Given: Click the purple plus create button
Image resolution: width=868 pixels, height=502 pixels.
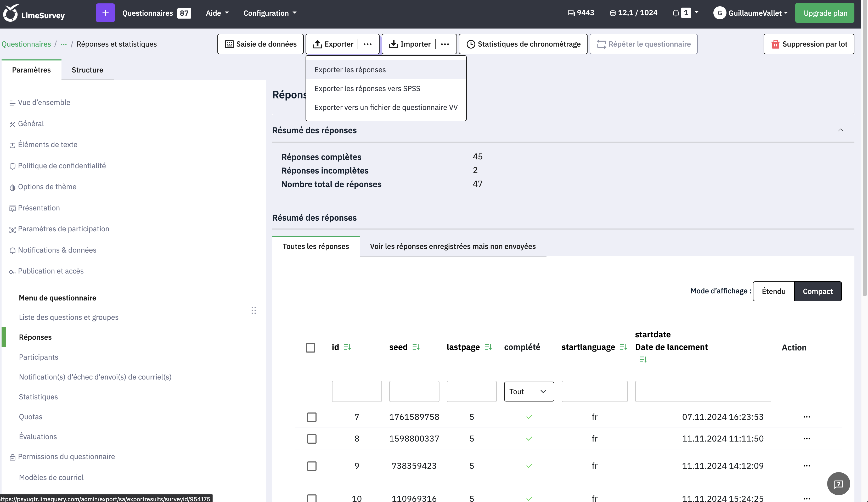Looking at the screenshot, I should tap(105, 13).
